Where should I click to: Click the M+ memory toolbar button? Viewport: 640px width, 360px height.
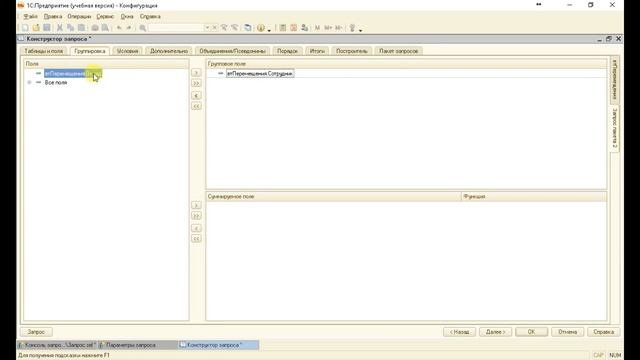[x=328, y=28]
